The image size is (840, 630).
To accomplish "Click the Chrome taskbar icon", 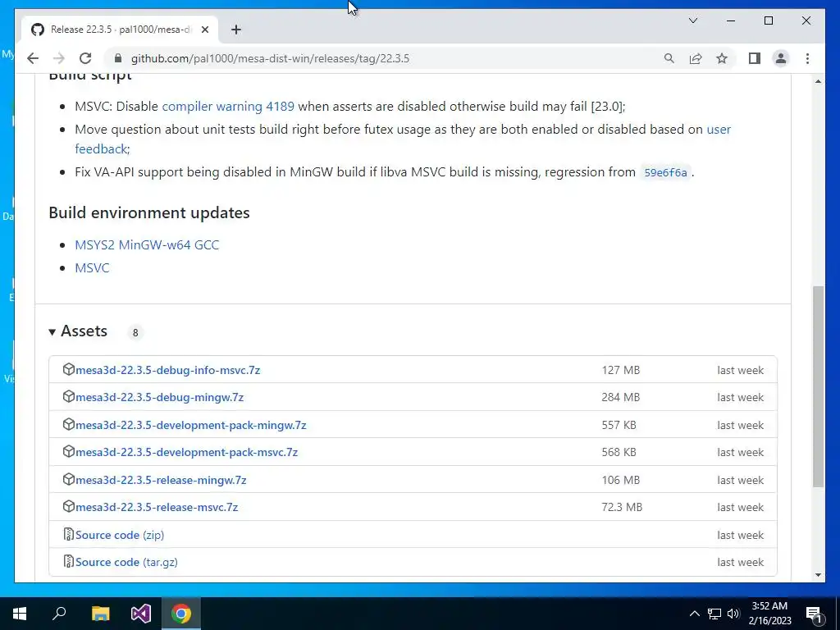I will 181,614.
